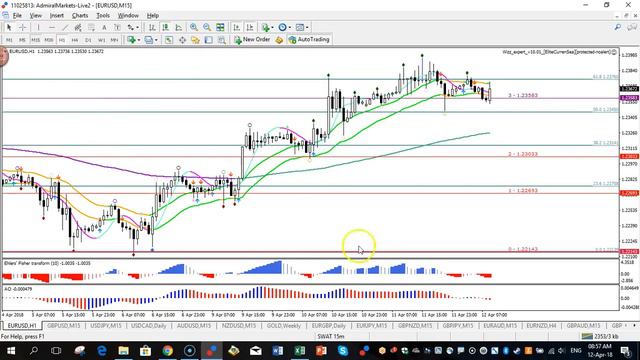Open the Insert menu
Screen dimensions: 640x360
pos(57,16)
